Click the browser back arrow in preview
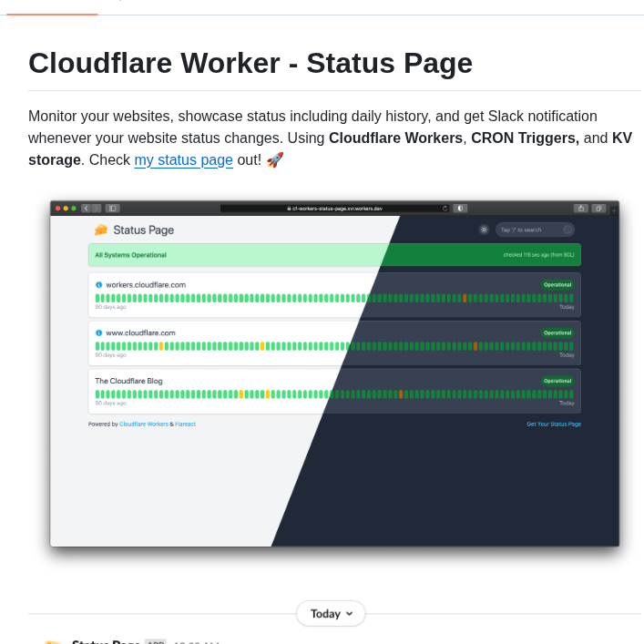The width and height of the screenshot is (644, 644). [86, 209]
